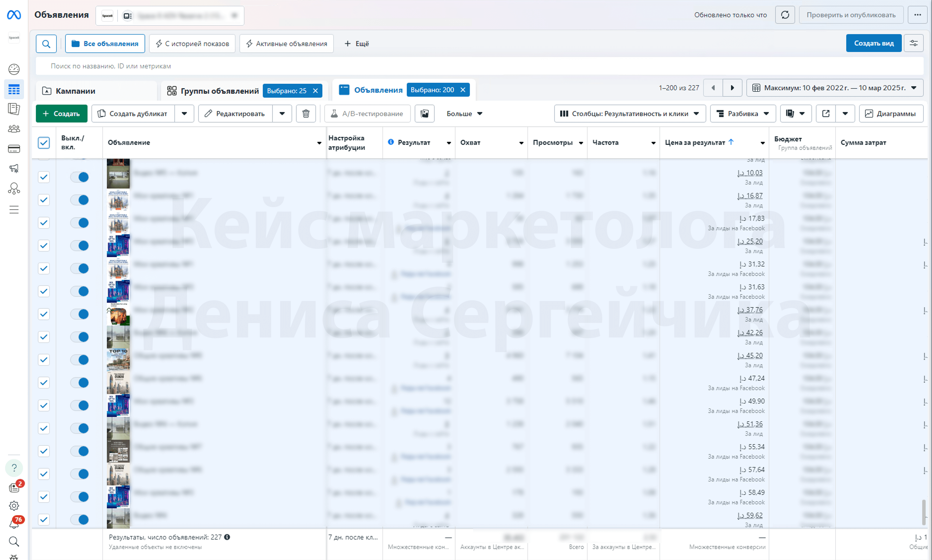This screenshot has height=560, width=932.
Task: Open Billing card icon in sidebar
Action: tap(14, 149)
